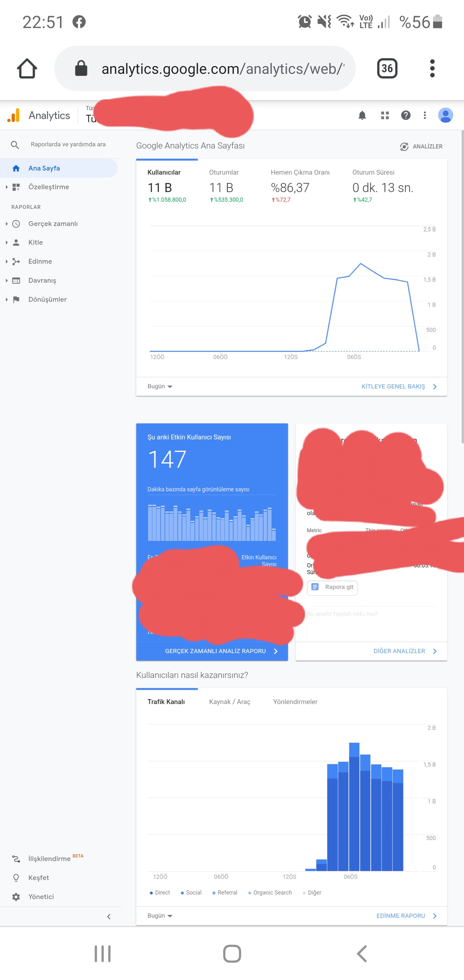This screenshot has height=980, width=464.
Task: Click the Raporlarda ve yardımda ara search field
Action: point(68,144)
